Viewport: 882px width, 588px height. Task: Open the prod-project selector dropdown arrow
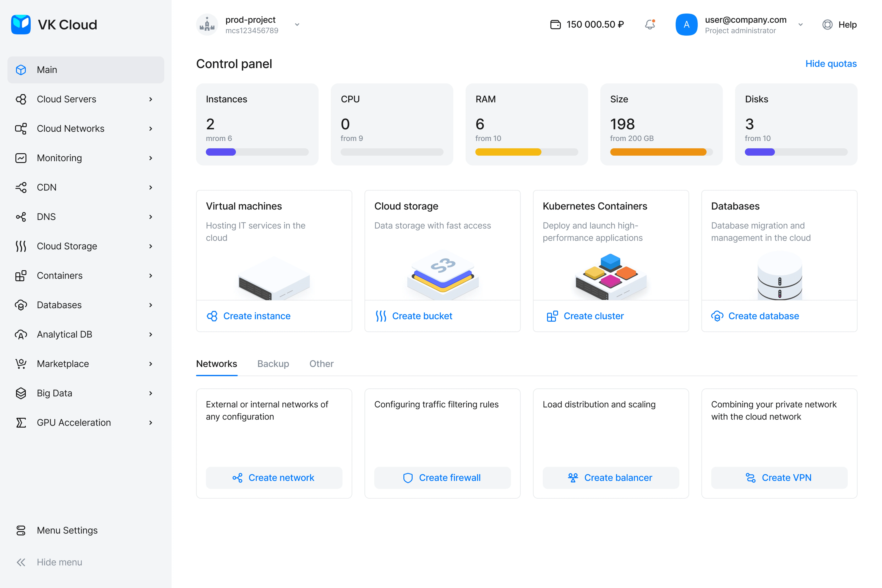coord(297,25)
